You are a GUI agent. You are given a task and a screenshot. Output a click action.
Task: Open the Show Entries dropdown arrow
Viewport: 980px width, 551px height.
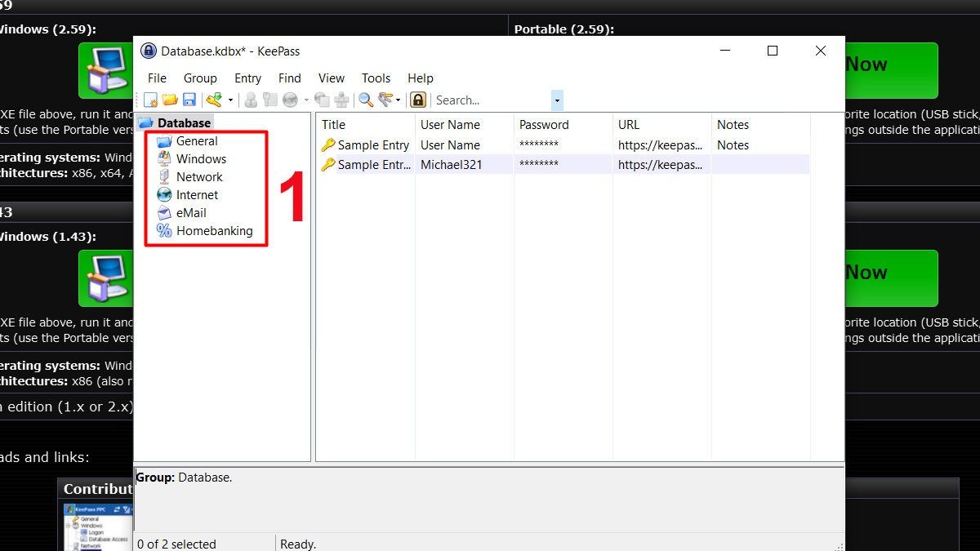[399, 100]
